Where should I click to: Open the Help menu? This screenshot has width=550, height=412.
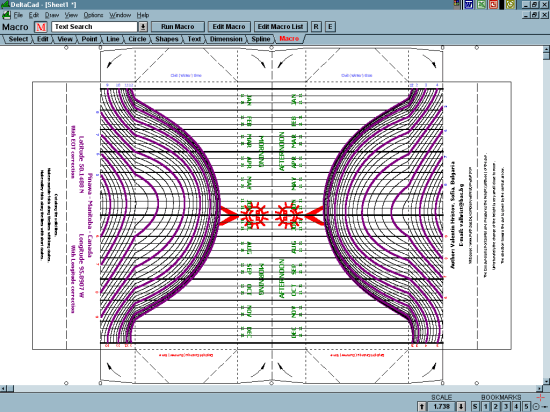point(143,15)
